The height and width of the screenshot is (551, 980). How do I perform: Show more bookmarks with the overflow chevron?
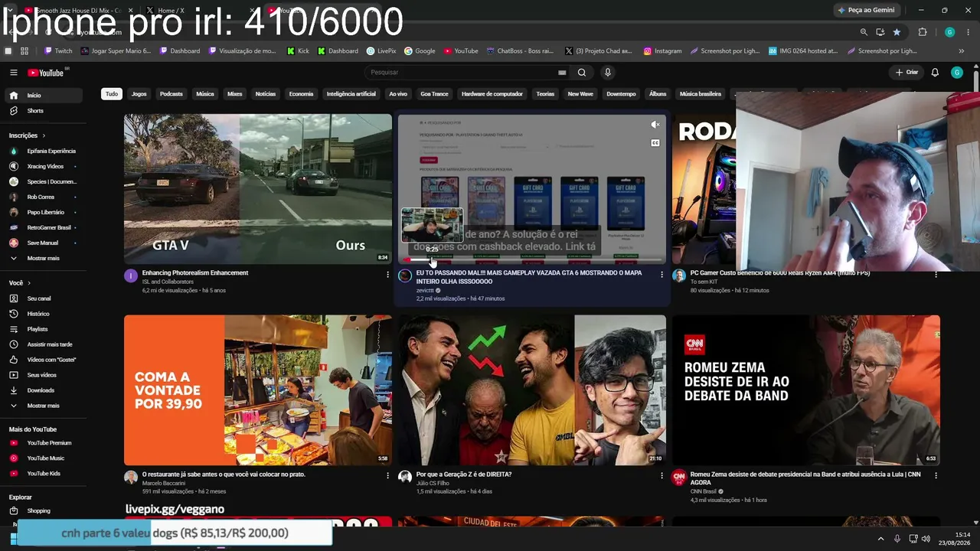point(962,51)
